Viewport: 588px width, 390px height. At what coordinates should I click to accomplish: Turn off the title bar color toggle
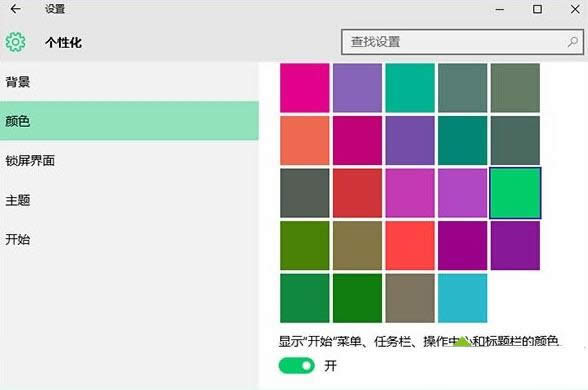(x=296, y=365)
